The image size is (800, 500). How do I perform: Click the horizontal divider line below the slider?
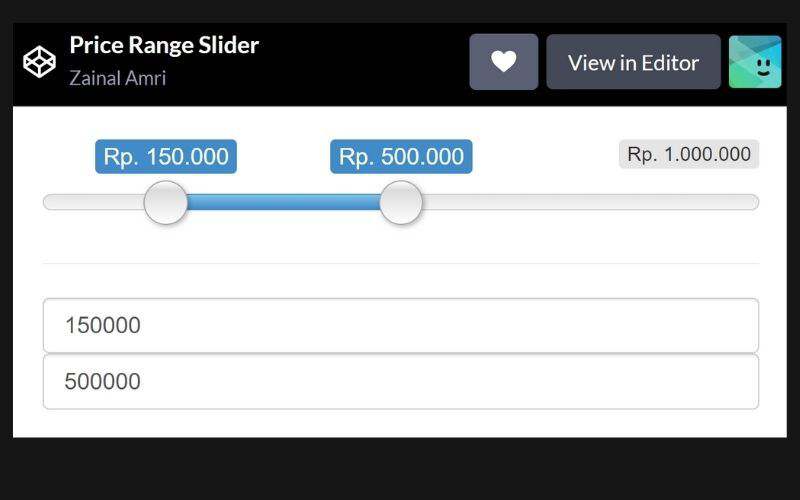coord(400,263)
